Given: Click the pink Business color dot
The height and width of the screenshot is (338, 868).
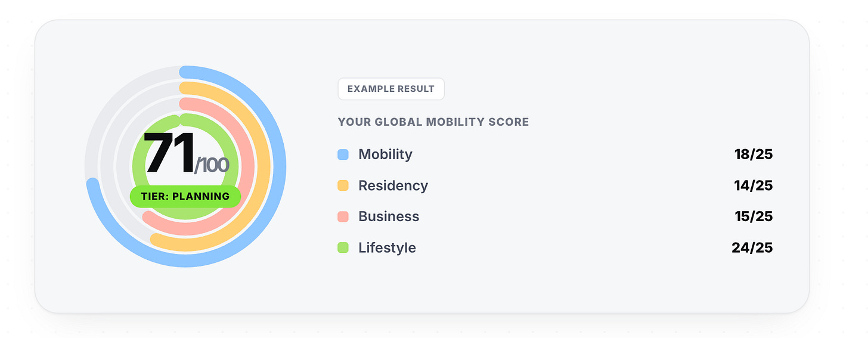Looking at the screenshot, I should [x=343, y=216].
